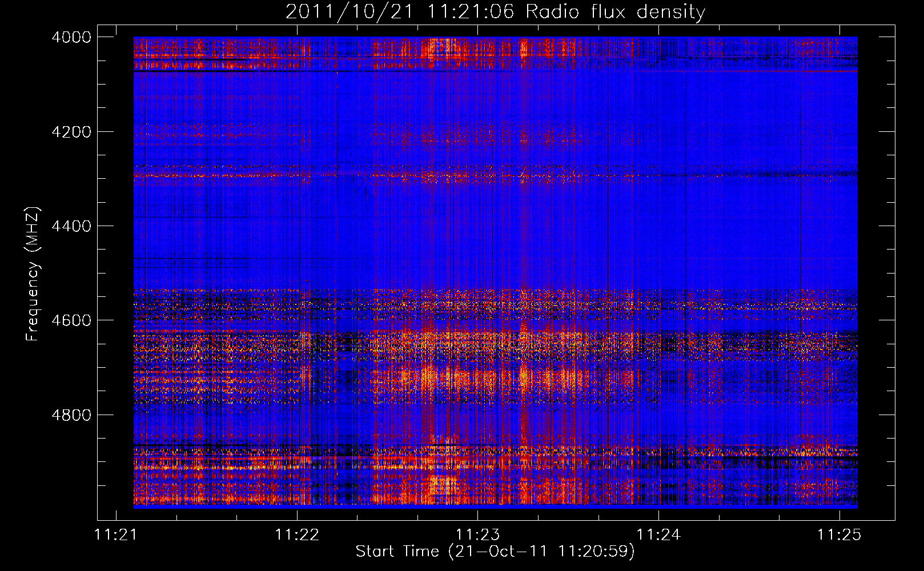Screen dimensions: 924x571
Task: Click the 11:21 time tick label
Action: [116, 535]
